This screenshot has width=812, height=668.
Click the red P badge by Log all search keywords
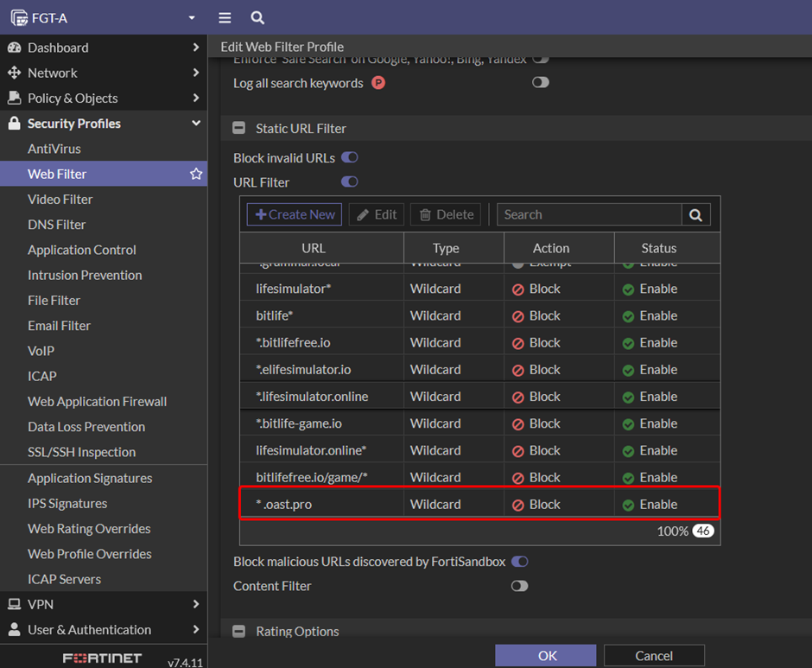pos(378,82)
